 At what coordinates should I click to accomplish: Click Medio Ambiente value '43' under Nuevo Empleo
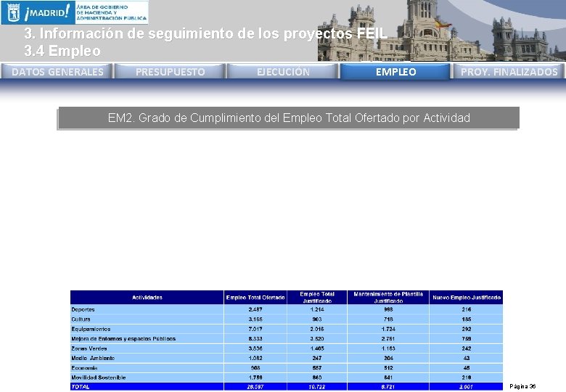[467, 358]
